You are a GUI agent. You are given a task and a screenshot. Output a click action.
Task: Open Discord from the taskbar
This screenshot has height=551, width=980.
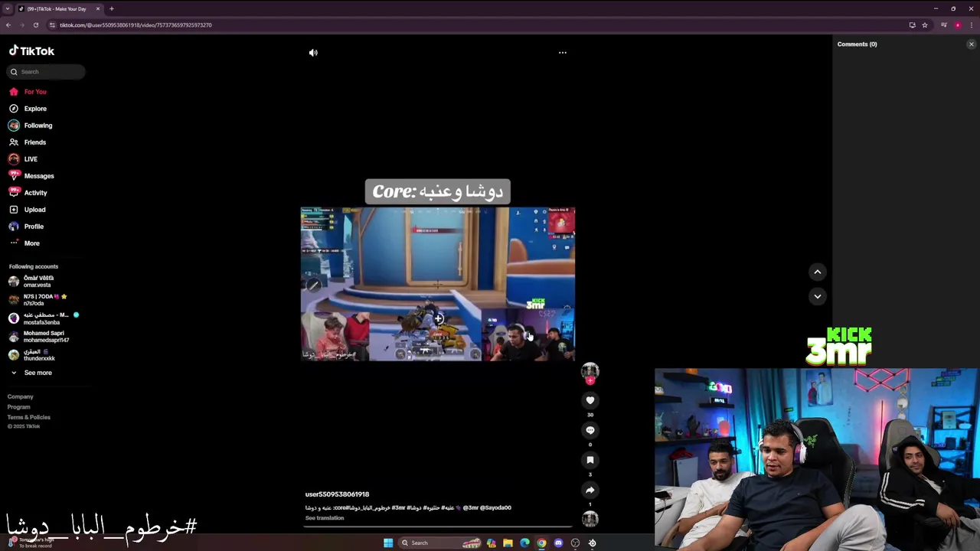pyautogui.click(x=558, y=543)
